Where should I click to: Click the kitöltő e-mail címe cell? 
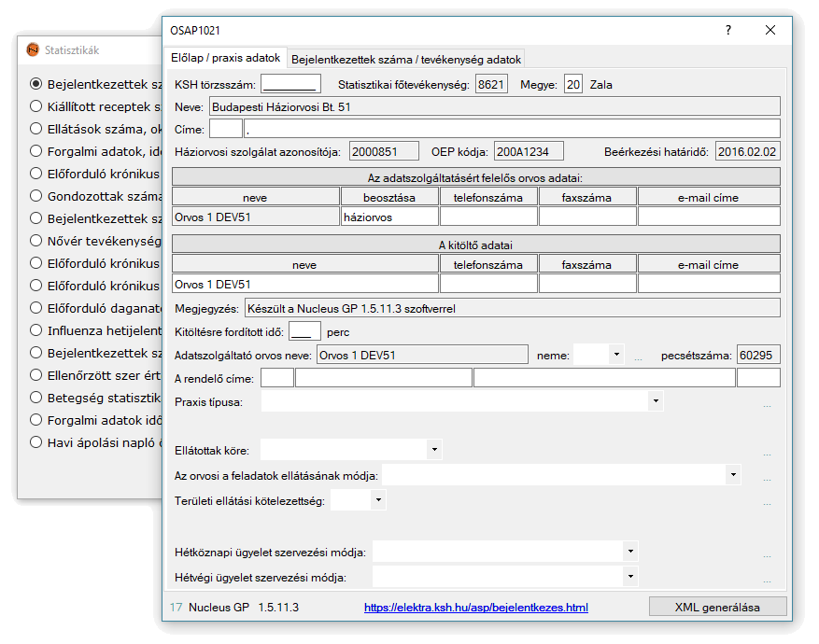click(x=709, y=284)
